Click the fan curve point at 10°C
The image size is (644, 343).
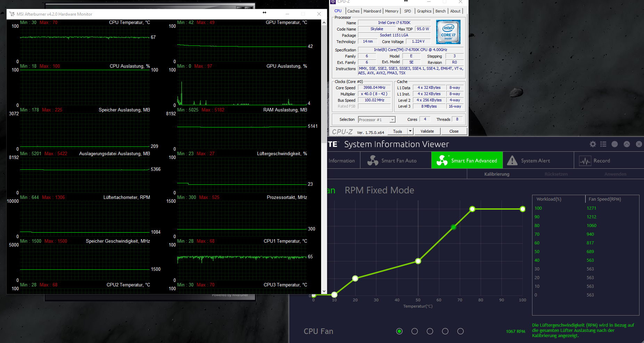tap(334, 295)
